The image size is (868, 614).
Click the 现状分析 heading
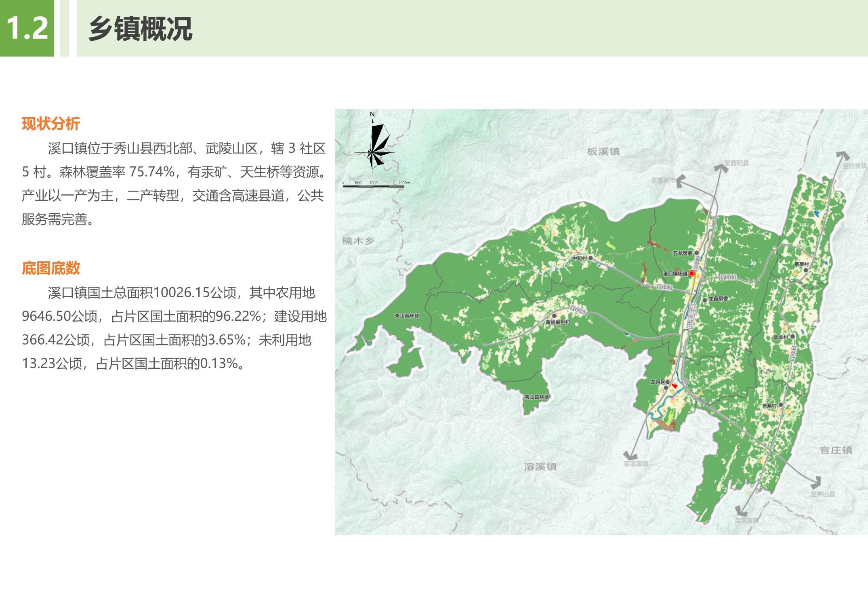coord(51,124)
